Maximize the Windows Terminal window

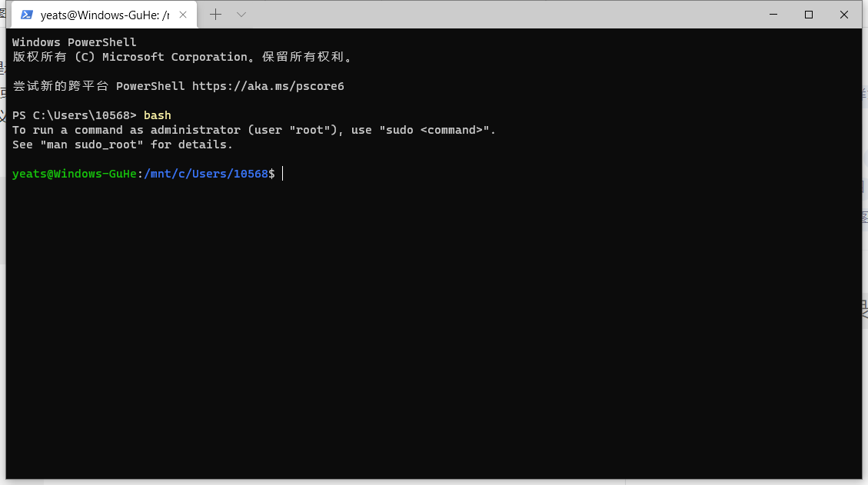(809, 15)
